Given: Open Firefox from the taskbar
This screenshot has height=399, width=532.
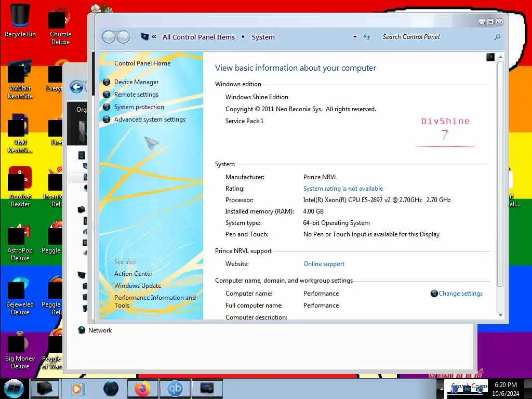Looking at the screenshot, I should pos(142,389).
